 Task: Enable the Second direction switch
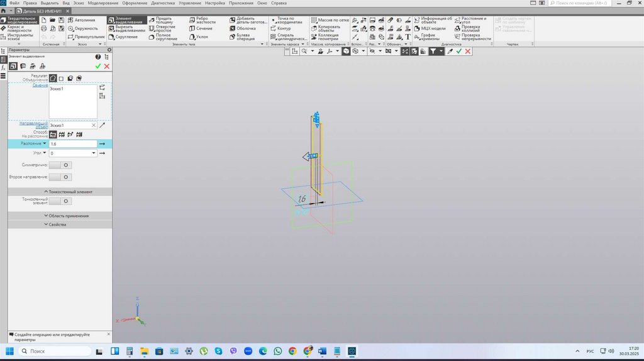60,177
